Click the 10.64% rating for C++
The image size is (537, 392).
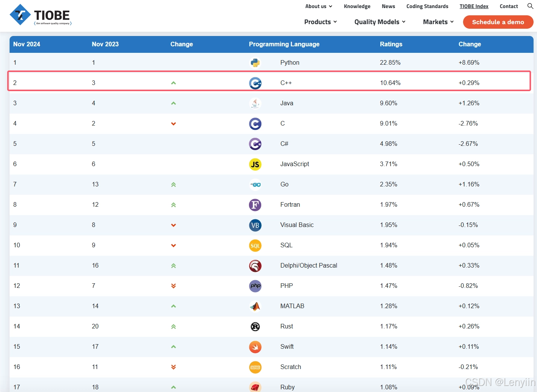[x=390, y=83]
